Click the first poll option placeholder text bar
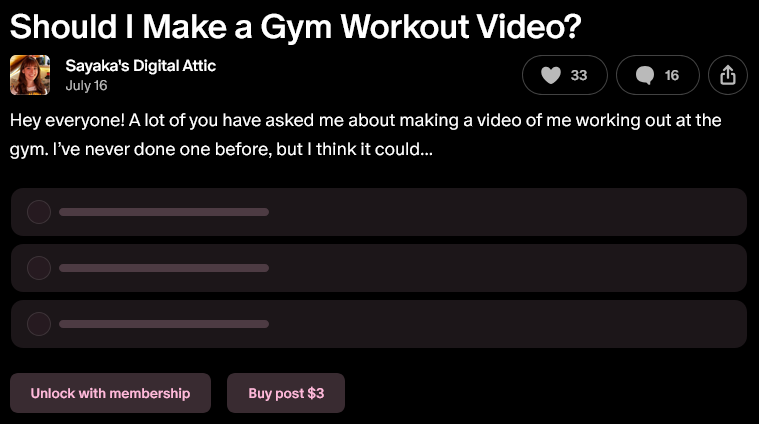The height and width of the screenshot is (424, 759). point(164,212)
